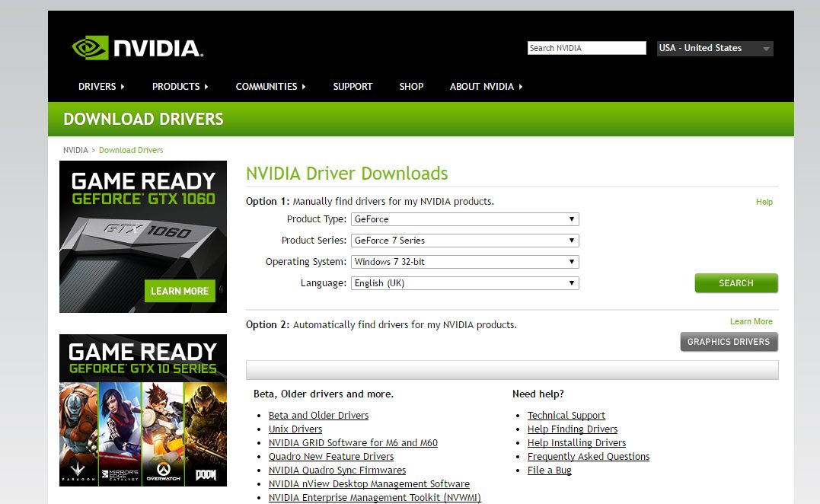
Task: Open the Communities navigation menu
Action: [x=270, y=87]
